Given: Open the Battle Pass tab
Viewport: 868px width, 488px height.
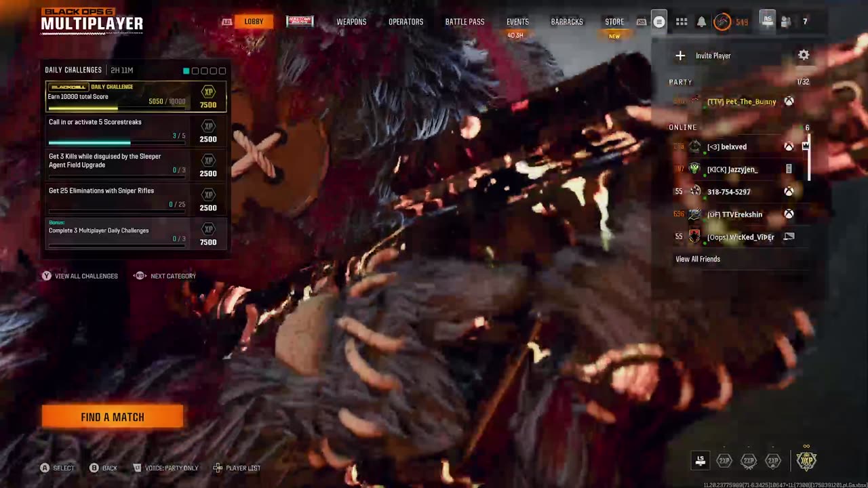Looking at the screenshot, I should coord(465,22).
